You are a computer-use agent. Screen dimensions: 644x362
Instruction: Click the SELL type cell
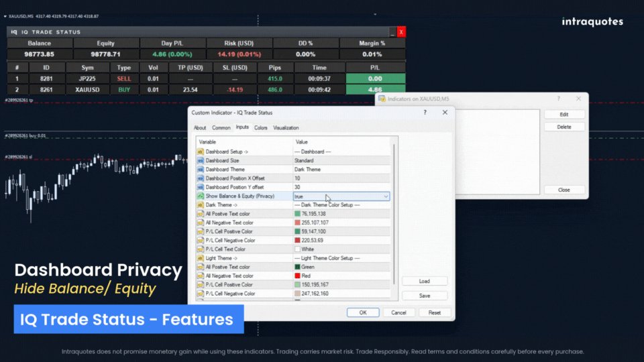point(124,79)
